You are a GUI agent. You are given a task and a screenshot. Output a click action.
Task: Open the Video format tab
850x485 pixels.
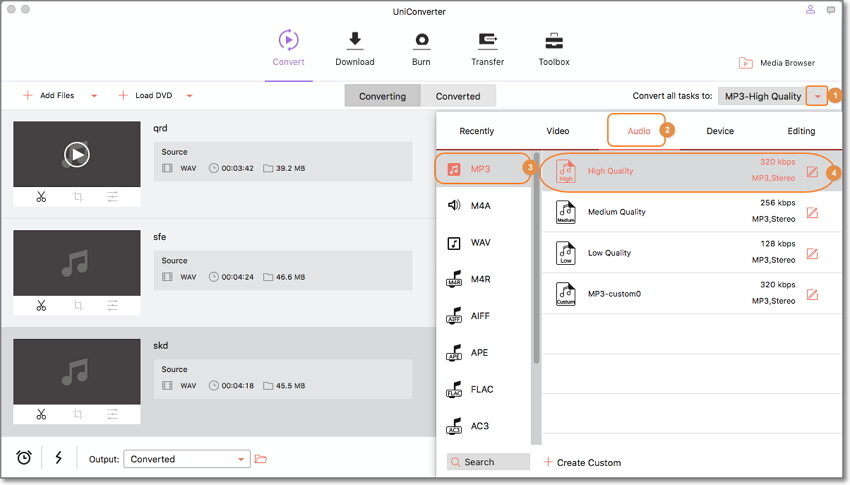tap(557, 131)
